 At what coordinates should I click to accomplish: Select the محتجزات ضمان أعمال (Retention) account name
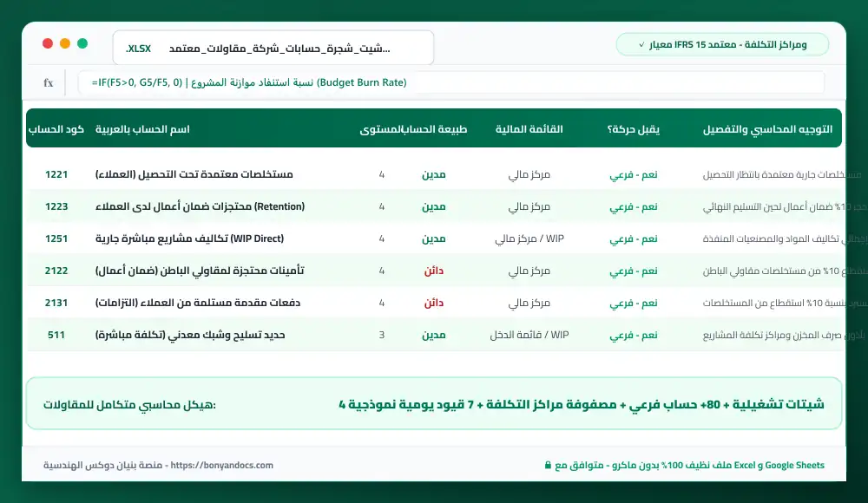click(x=200, y=206)
